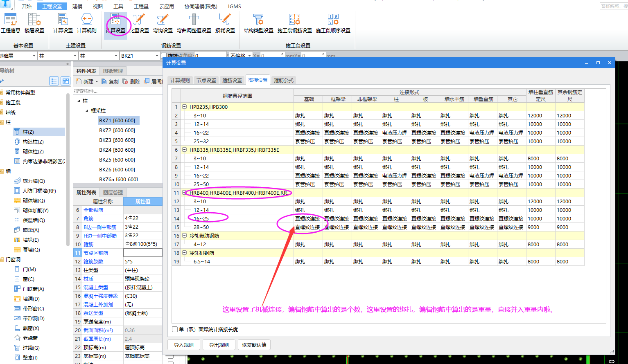Viewport: 628px width, 364px height.
Task: Switch navigation tree to panel view icon
Action: pos(66,81)
